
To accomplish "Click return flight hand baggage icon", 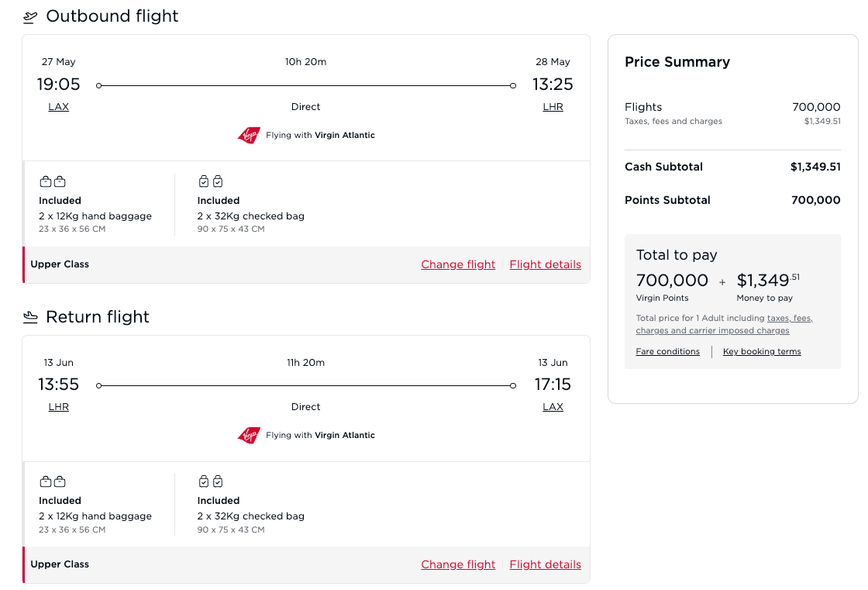I will coord(53,481).
